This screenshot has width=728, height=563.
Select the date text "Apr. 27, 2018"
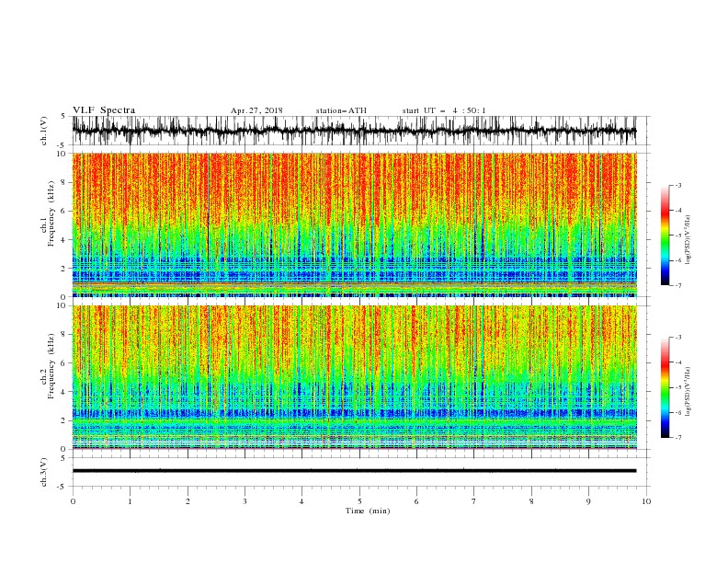coord(256,110)
